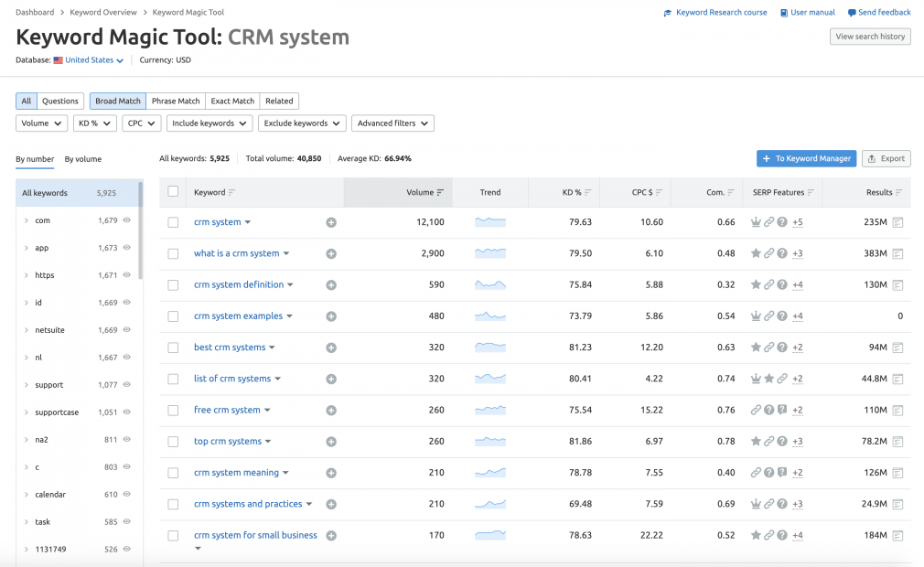Click trend sparkline for 'free crm system'
The width and height of the screenshot is (924, 567).
point(490,410)
